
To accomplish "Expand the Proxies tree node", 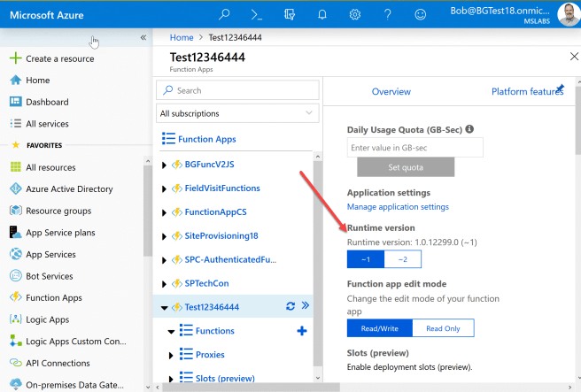I will pos(172,355).
